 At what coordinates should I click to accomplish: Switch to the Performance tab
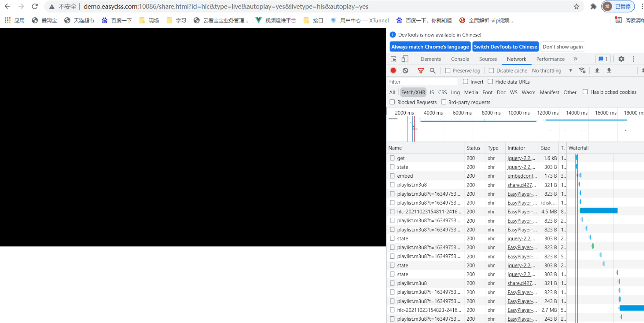coord(550,59)
